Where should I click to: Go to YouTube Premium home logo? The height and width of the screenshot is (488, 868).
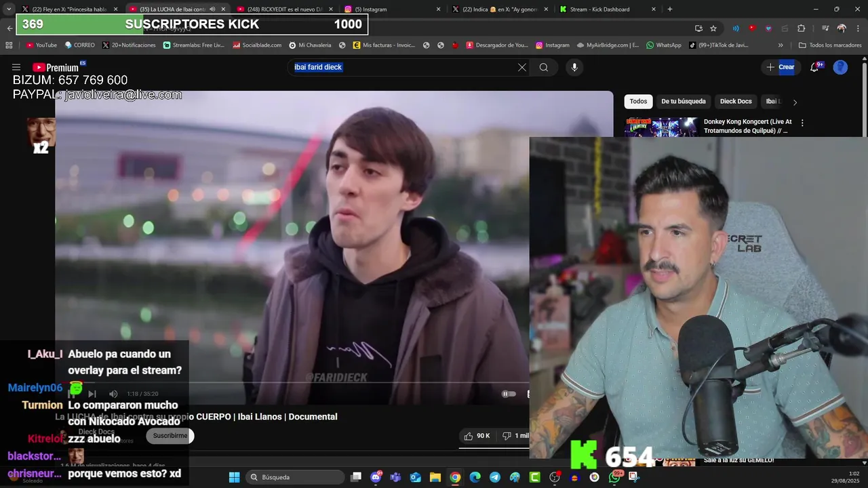click(x=57, y=67)
